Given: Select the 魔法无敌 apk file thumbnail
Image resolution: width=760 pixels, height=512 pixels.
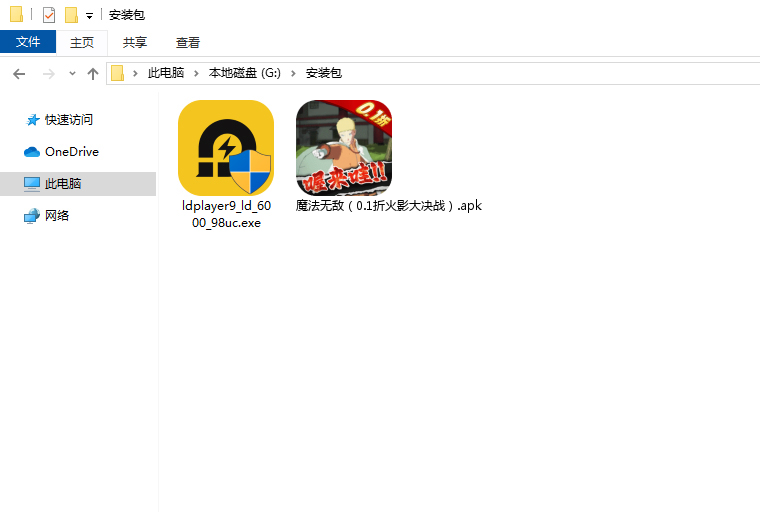Looking at the screenshot, I should 344,148.
